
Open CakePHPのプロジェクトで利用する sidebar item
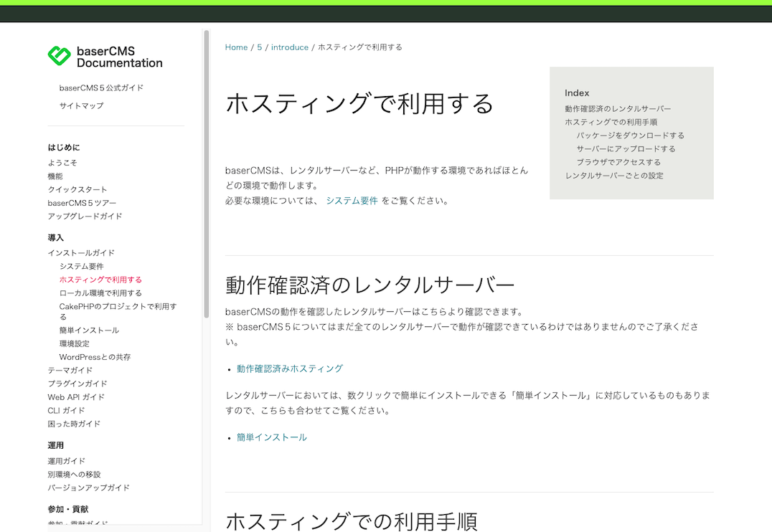118,311
